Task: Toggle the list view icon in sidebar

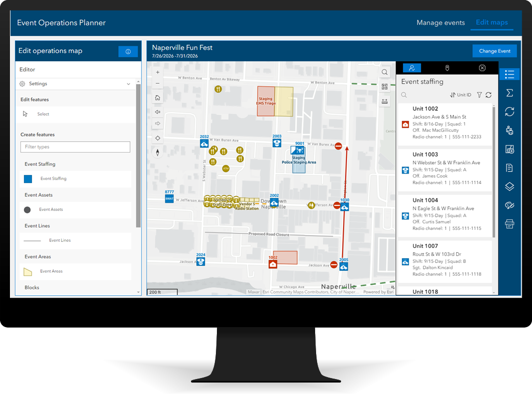Action: tap(509, 74)
